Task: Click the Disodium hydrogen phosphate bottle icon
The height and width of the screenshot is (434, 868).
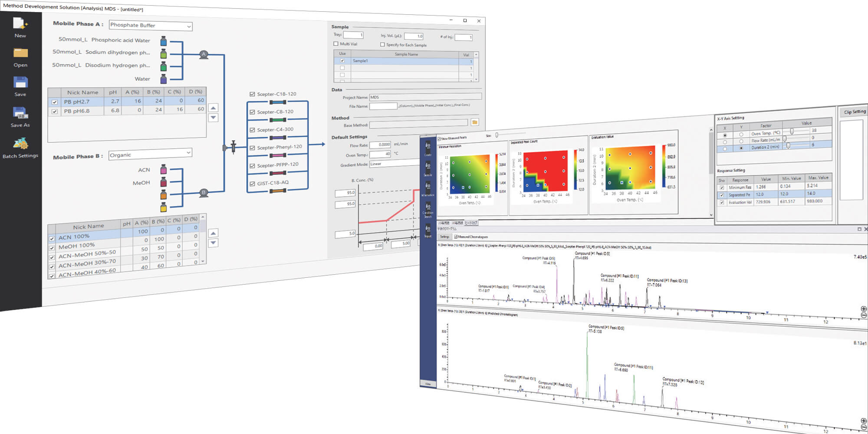Action: (164, 66)
